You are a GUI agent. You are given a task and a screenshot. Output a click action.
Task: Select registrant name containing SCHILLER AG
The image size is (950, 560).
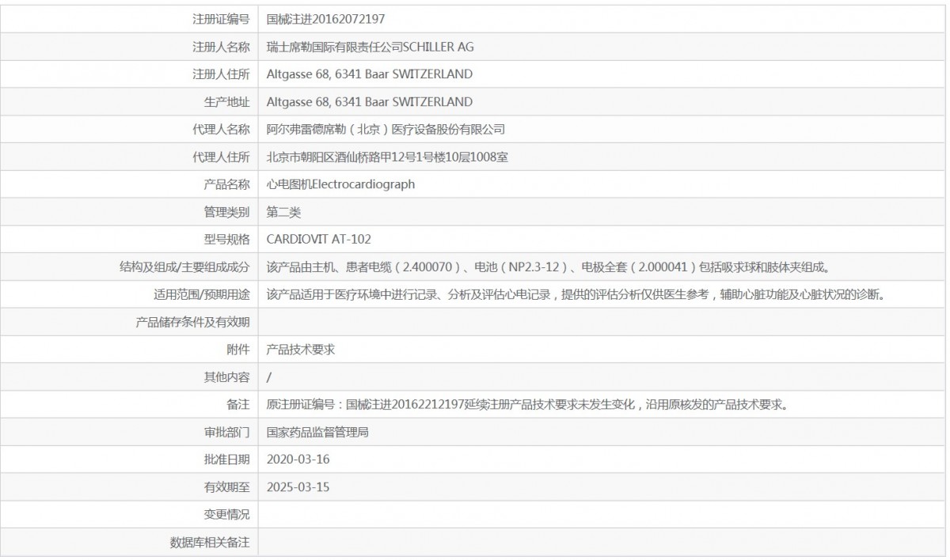click(370, 47)
